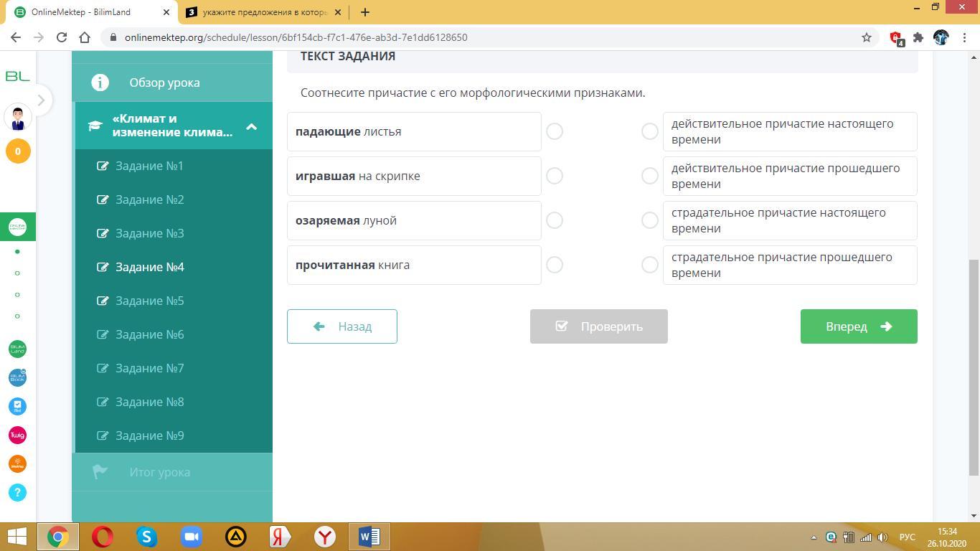Open the Twig icon in left sidebar
This screenshot has width=980, height=551.
tap(17, 435)
